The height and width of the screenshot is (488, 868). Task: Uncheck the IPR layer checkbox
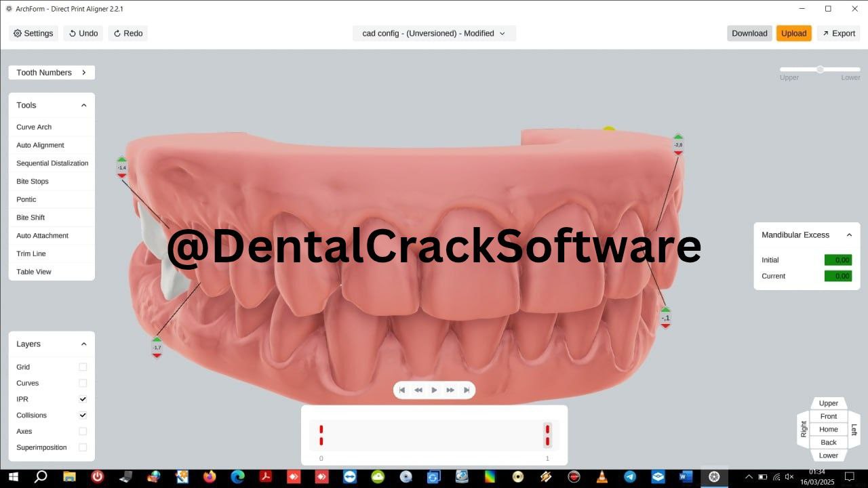pos(83,399)
